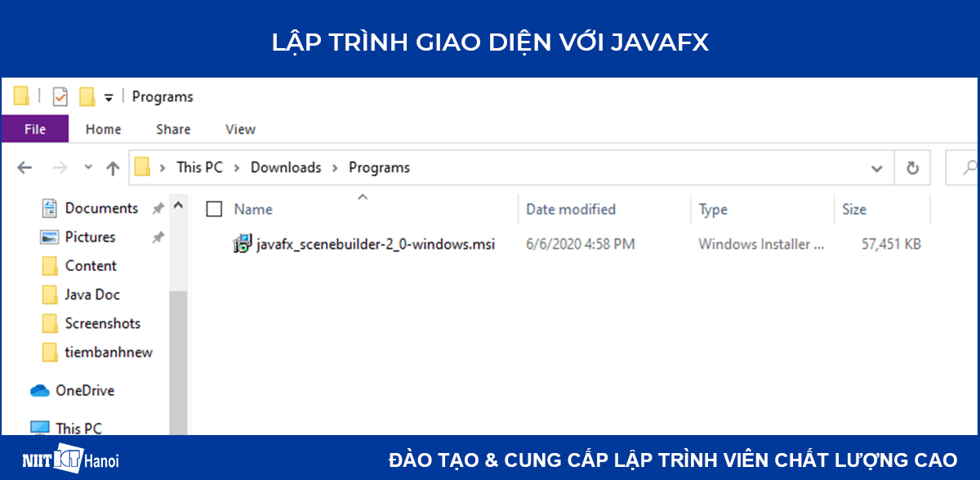
Task: Click the Properties quick access toolbar icon
Action: pyautogui.click(x=60, y=97)
